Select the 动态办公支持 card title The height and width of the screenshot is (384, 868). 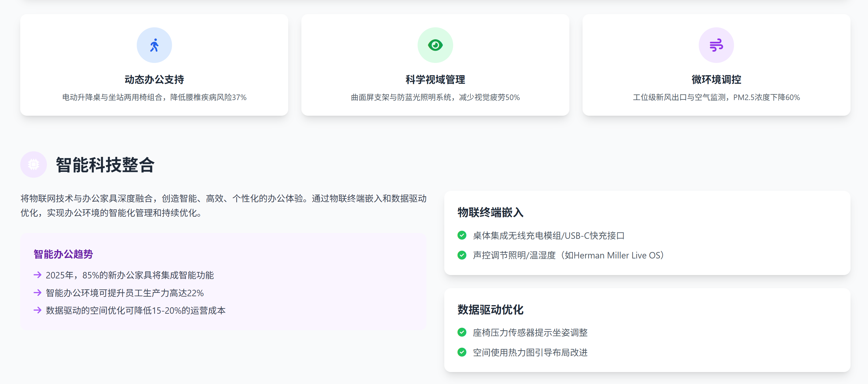pos(154,80)
